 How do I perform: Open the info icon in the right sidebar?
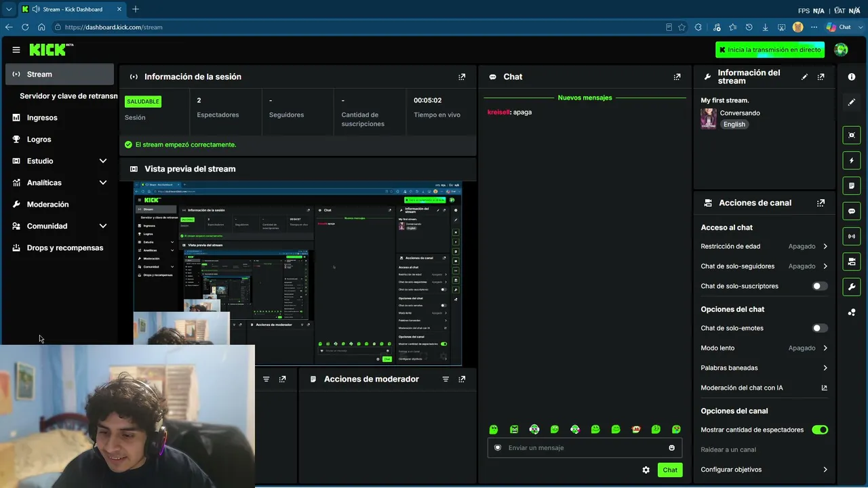(852, 77)
